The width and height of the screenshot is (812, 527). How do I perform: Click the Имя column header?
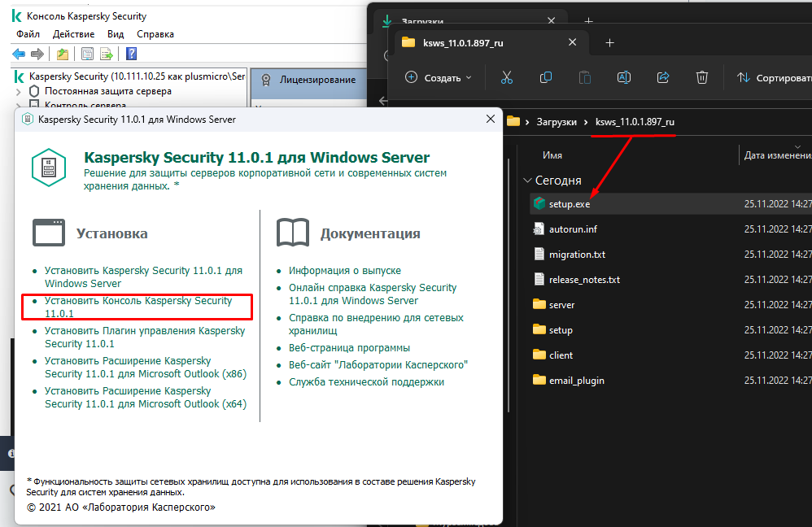click(552, 155)
